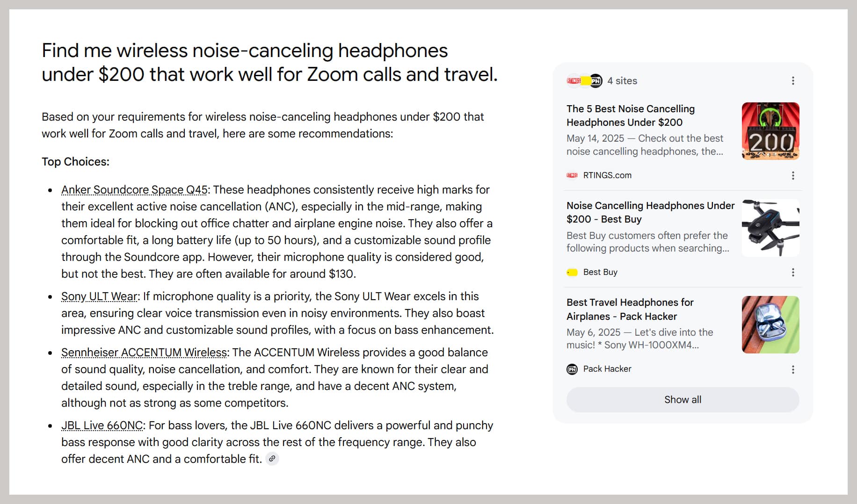The width and height of the screenshot is (857, 504).
Task: Select the yellow favicon inside the 4 sites chip
Action: (584, 80)
